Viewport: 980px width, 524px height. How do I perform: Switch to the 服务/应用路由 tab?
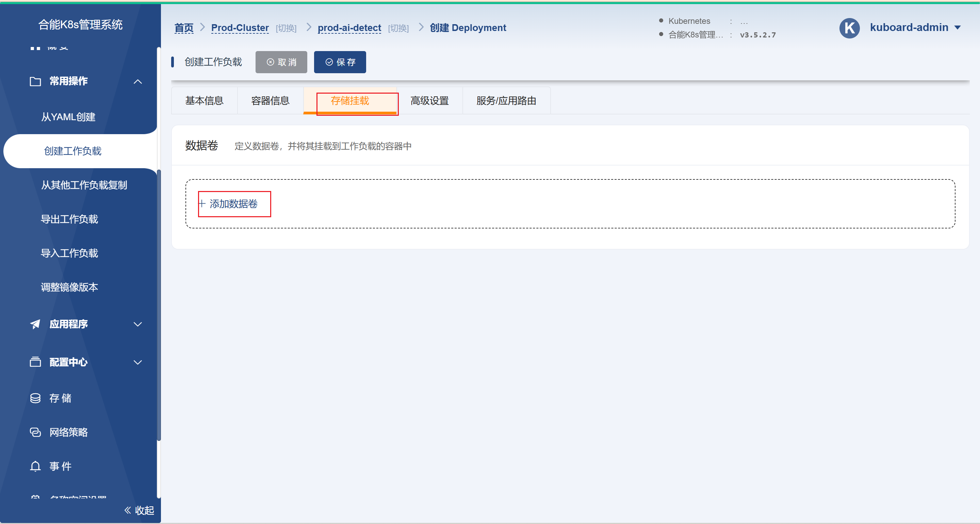click(x=506, y=100)
